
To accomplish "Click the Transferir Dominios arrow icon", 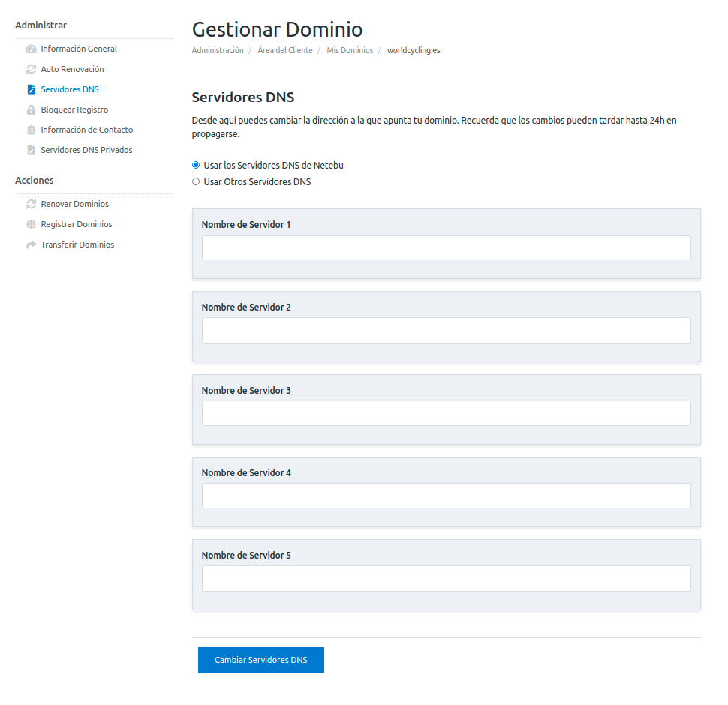I will pos(31,244).
